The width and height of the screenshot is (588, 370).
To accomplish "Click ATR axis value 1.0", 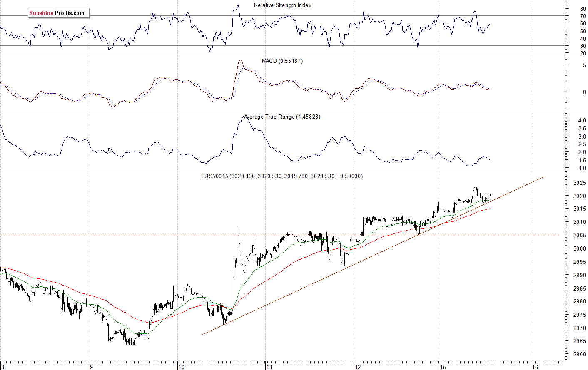I will (x=582, y=169).
